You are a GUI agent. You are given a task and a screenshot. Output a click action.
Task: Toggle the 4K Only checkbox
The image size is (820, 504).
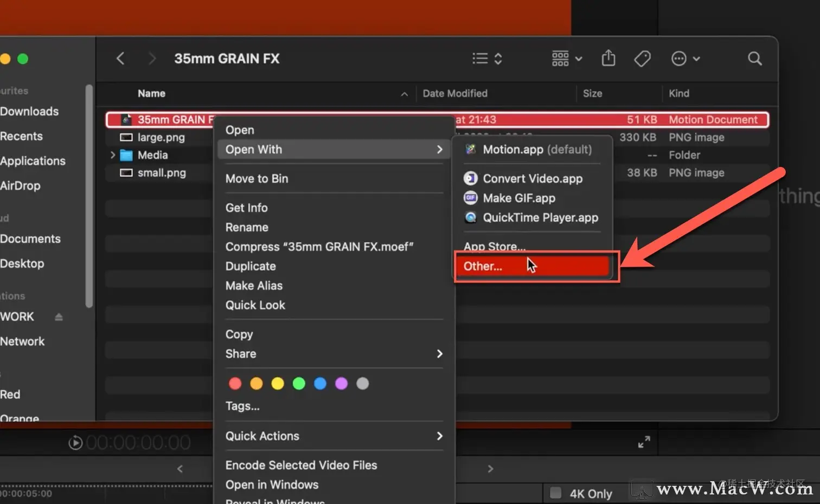pyautogui.click(x=555, y=493)
